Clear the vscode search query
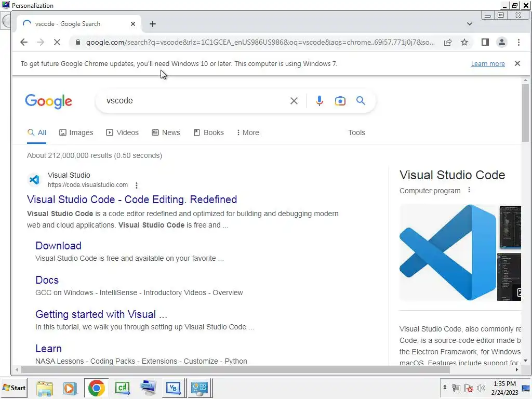 point(294,101)
